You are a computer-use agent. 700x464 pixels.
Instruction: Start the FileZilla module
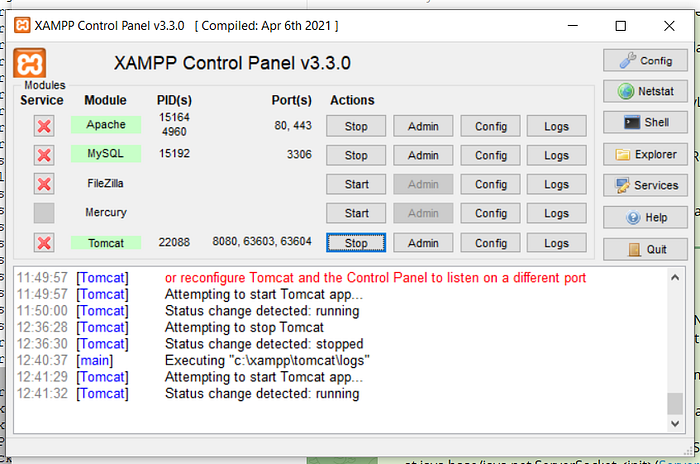pos(356,184)
